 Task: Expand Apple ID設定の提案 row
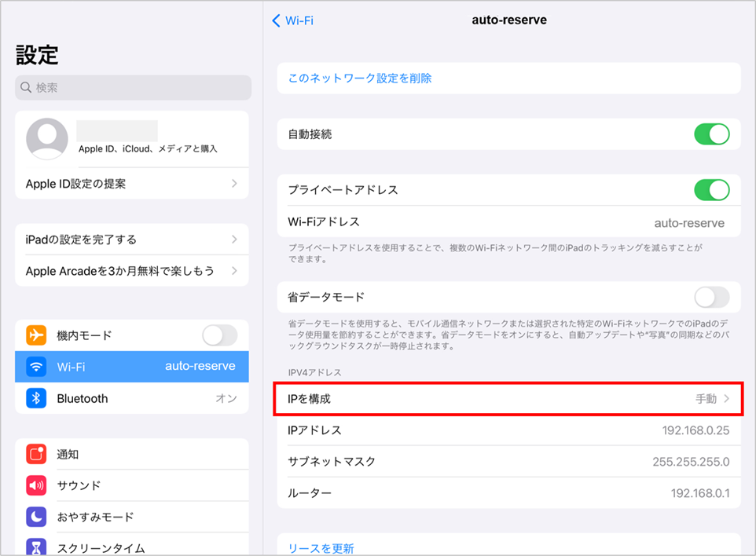pyautogui.click(x=131, y=184)
